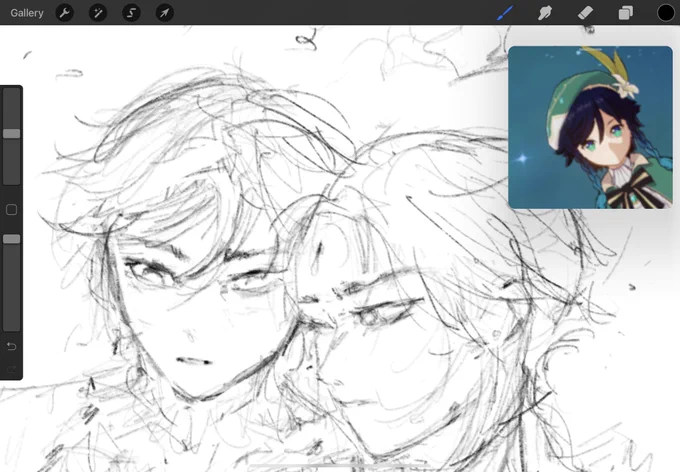Screen dimensions: 680x472
Task: Open the Actions wrench menu
Action: pos(65,13)
